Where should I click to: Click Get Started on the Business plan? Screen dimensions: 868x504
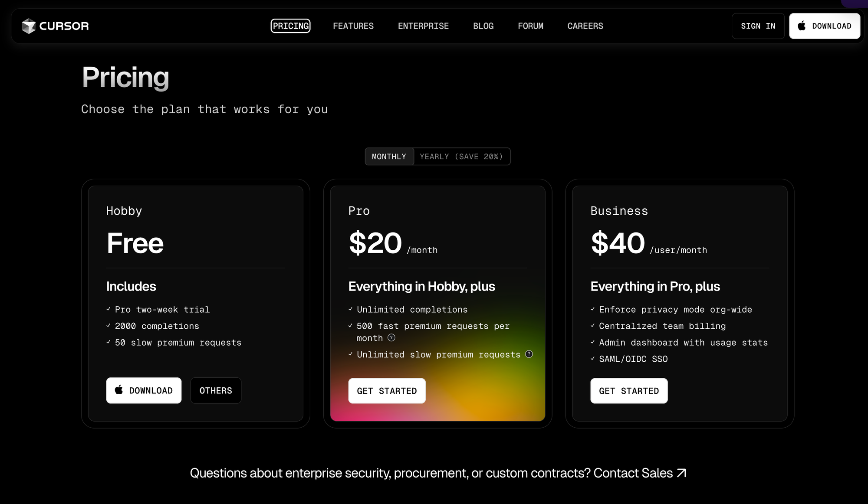[x=629, y=390]
